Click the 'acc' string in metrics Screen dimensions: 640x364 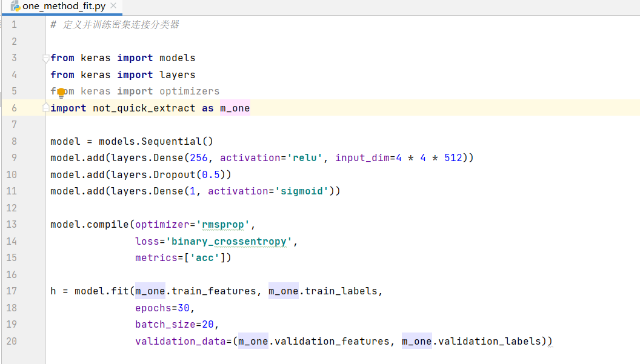pos(205,258)
